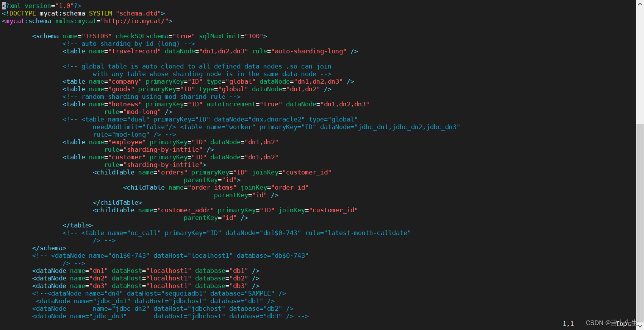Click "sequoiadb1" dataHost in comment
The height and width of the screenshot is (330, 644).
184,293
